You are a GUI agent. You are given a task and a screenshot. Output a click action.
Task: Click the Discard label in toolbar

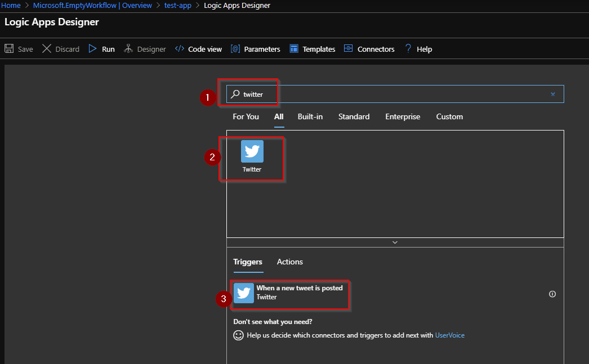[x=68, y=49]
